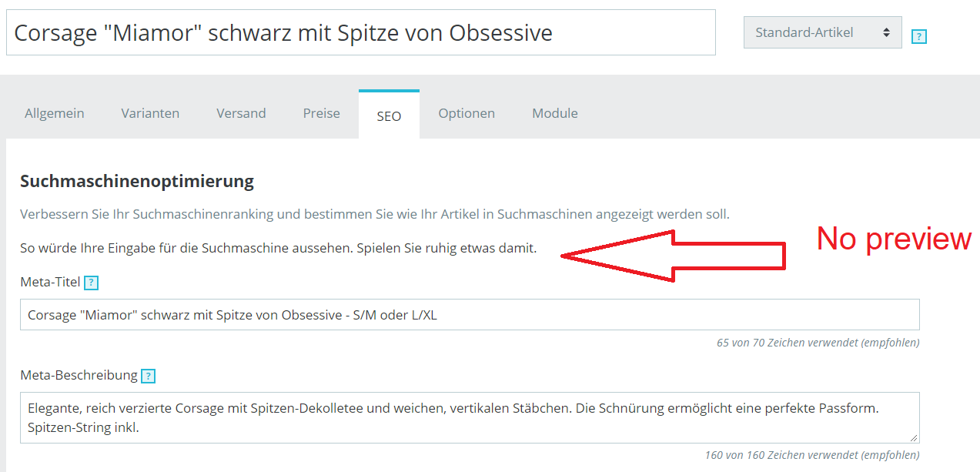The image size is (980, 472).
Task: Switch to the Module tab
Action: click(555, 113)
